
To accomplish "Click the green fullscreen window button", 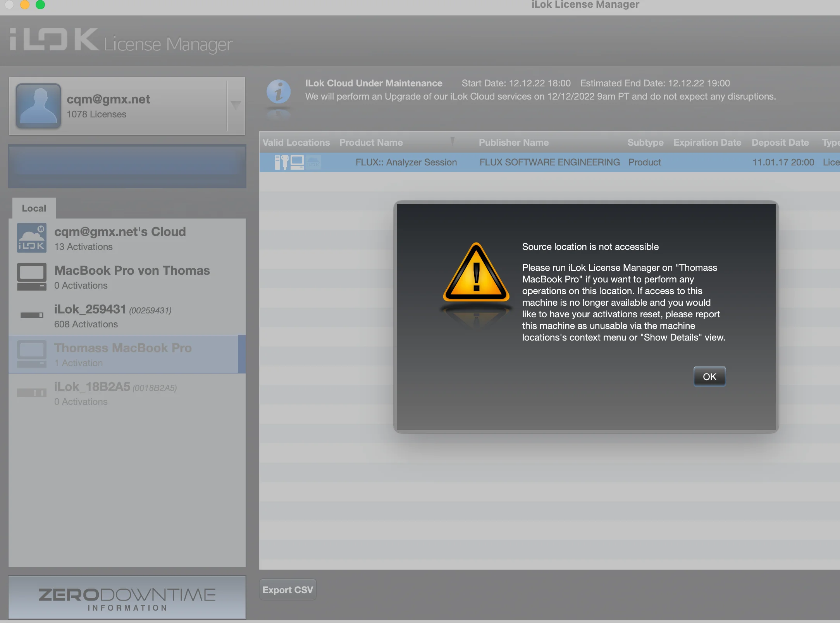I will 40,4.
